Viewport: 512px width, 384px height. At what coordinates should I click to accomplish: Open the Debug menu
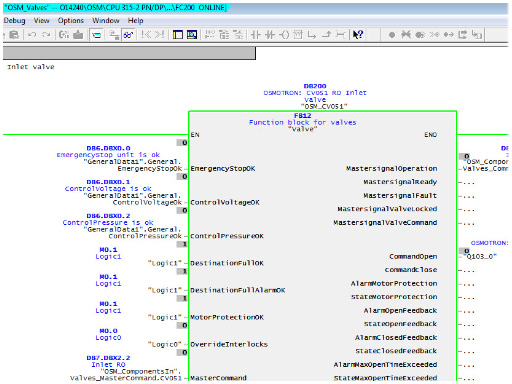14,21
